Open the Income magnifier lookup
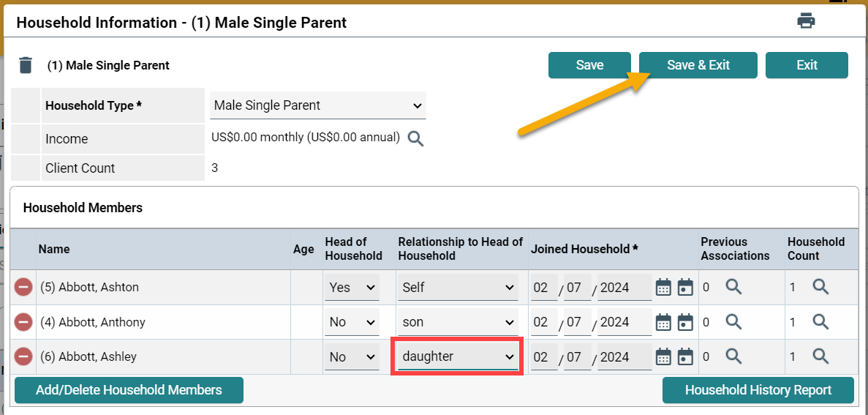Viewport: 868px width, 415px height. tap(415, 138)
